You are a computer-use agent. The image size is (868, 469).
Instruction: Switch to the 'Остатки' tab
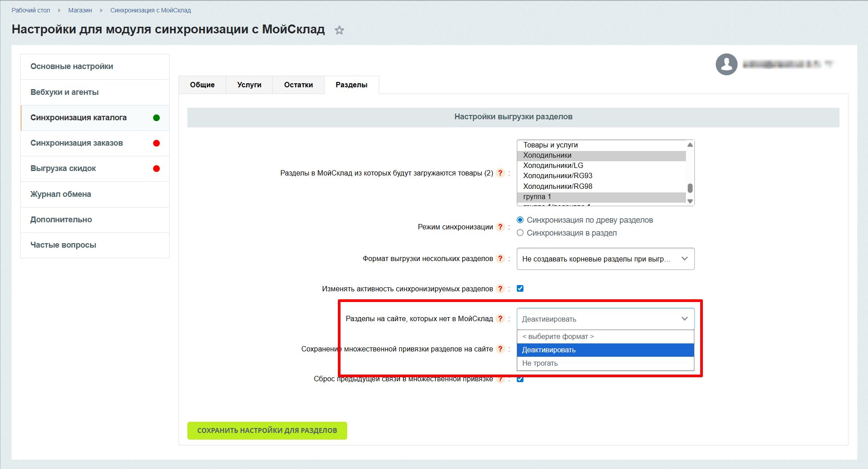298,85
